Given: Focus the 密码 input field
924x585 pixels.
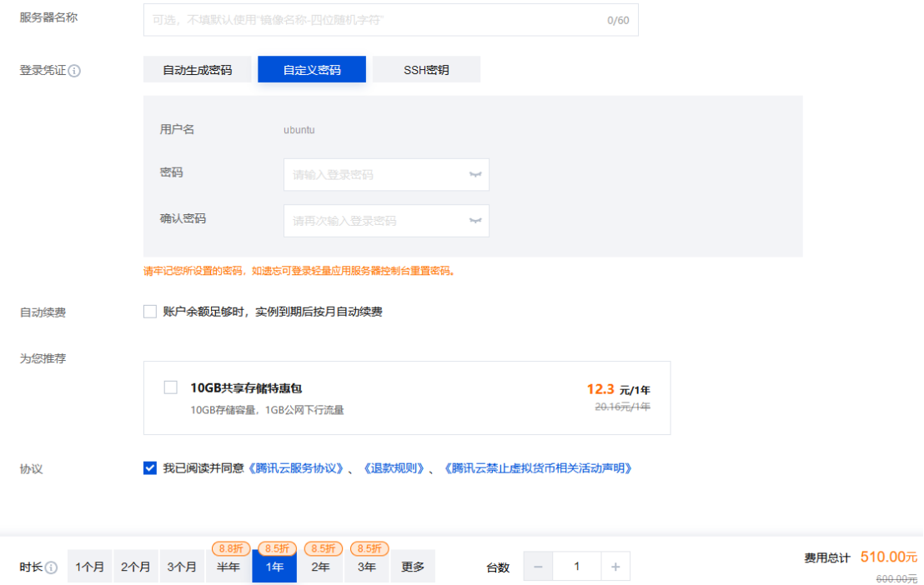Looking at the screenshot, I should 386,174.
